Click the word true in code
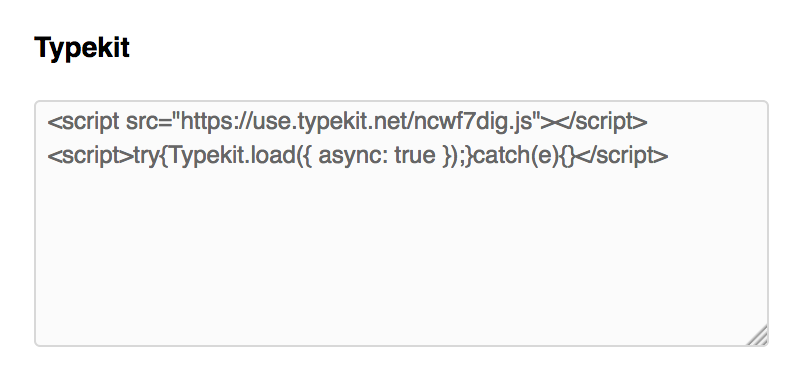Image resolution: width=788 pixels, height=370 pixels. tap(415, 155)
